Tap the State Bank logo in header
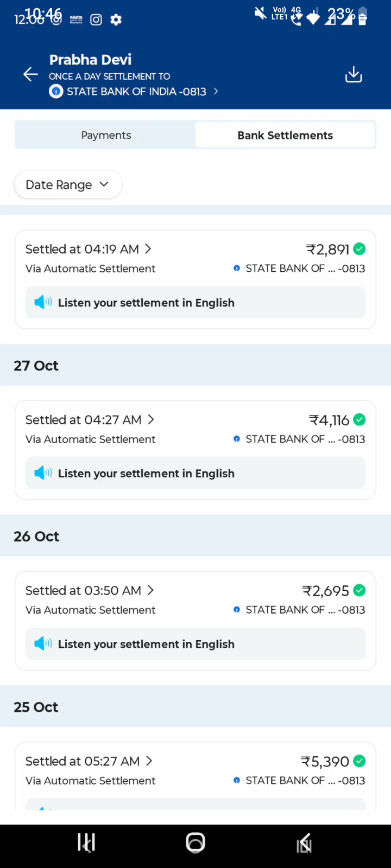Viewport: 391px width, 868px height. (x=56, y=92)
